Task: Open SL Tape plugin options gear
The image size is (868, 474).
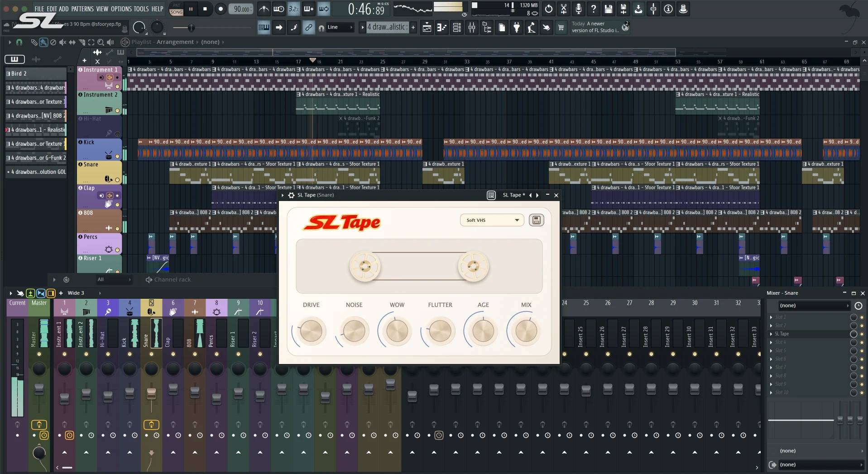Action: [x=291, y=195]
